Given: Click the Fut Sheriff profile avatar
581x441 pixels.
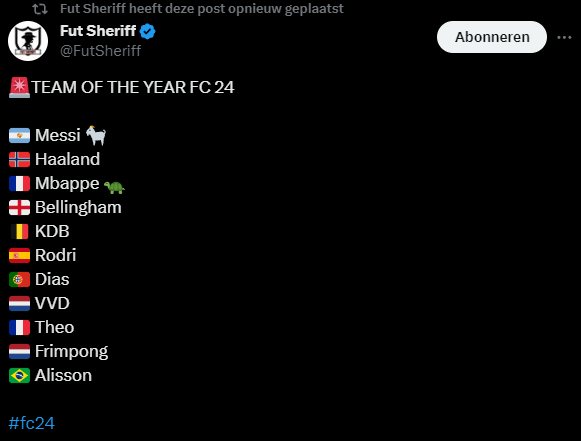Looking at the screenshot, I should click(x=28, y=41).
